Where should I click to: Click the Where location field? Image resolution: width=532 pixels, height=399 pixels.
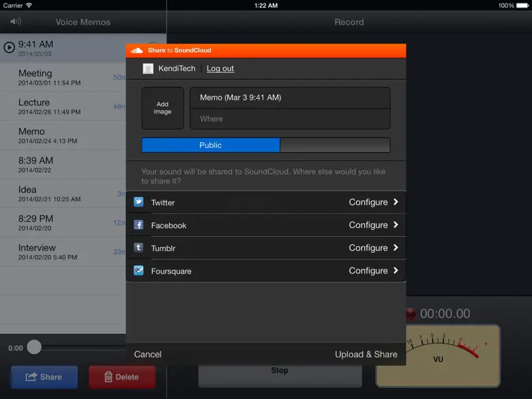[x=290, y=119]
